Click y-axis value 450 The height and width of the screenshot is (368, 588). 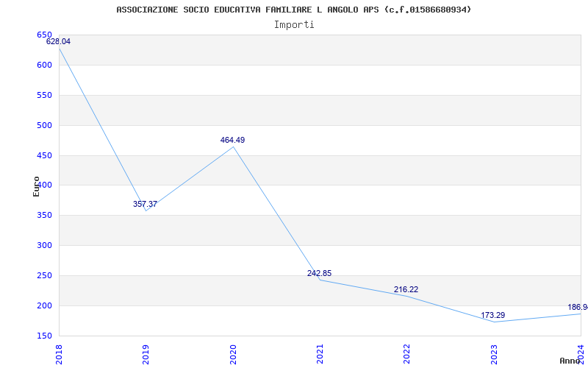pos(44,155)
